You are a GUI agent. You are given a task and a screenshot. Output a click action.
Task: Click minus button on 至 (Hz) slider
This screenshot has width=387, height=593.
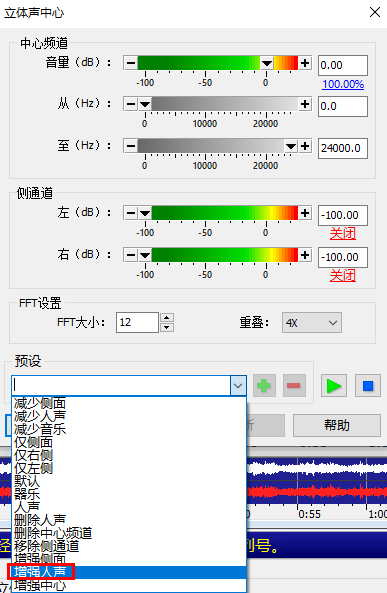coord(131,146)
